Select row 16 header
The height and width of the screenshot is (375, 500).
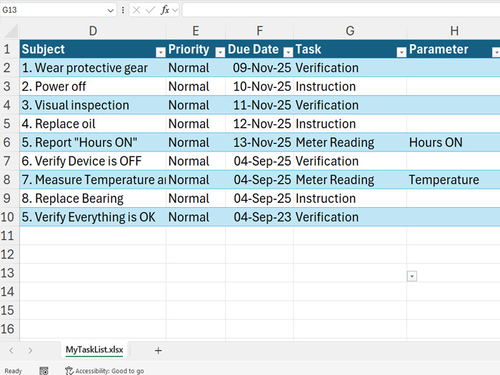point(9,329)
